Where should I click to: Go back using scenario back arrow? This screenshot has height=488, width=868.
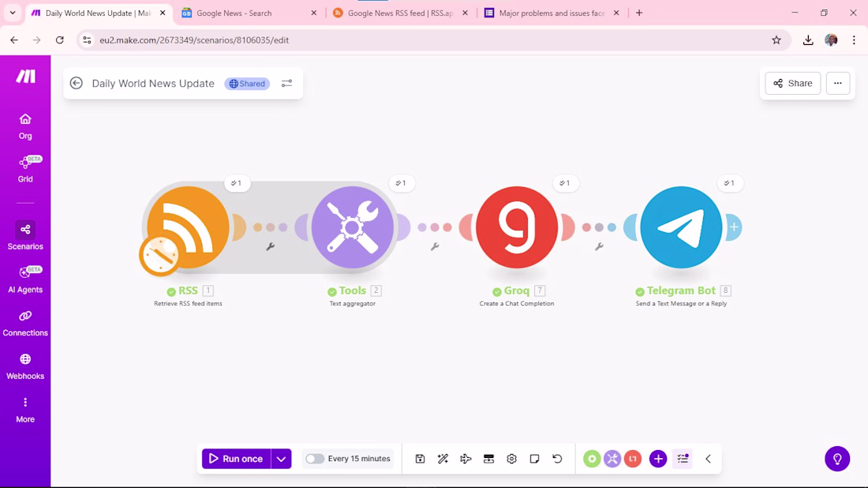pyautogui.click(x=77, y=83)
